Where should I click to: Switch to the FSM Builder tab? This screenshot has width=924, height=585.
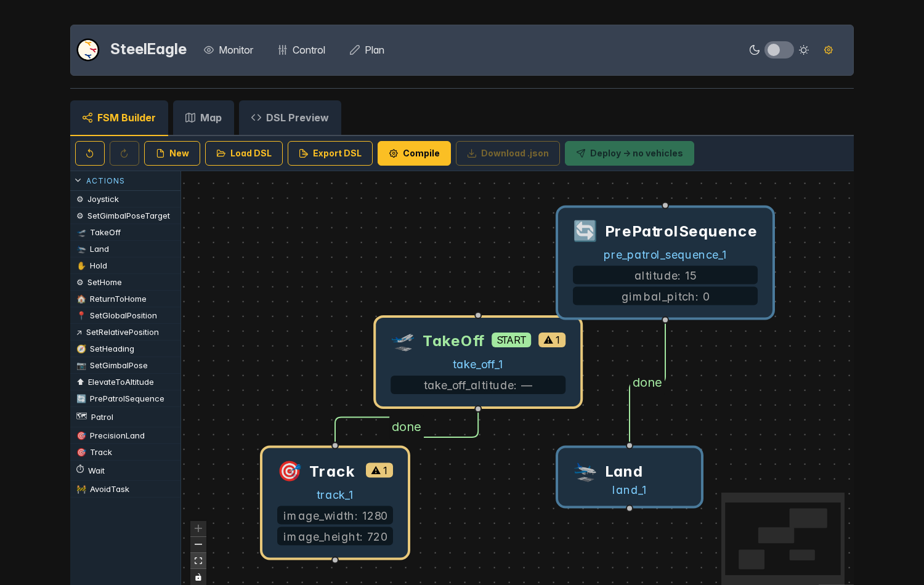(120, 118)
